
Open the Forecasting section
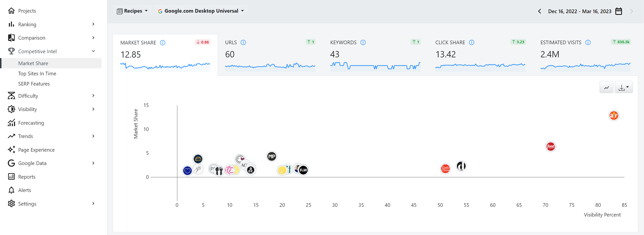click(31, 123)
